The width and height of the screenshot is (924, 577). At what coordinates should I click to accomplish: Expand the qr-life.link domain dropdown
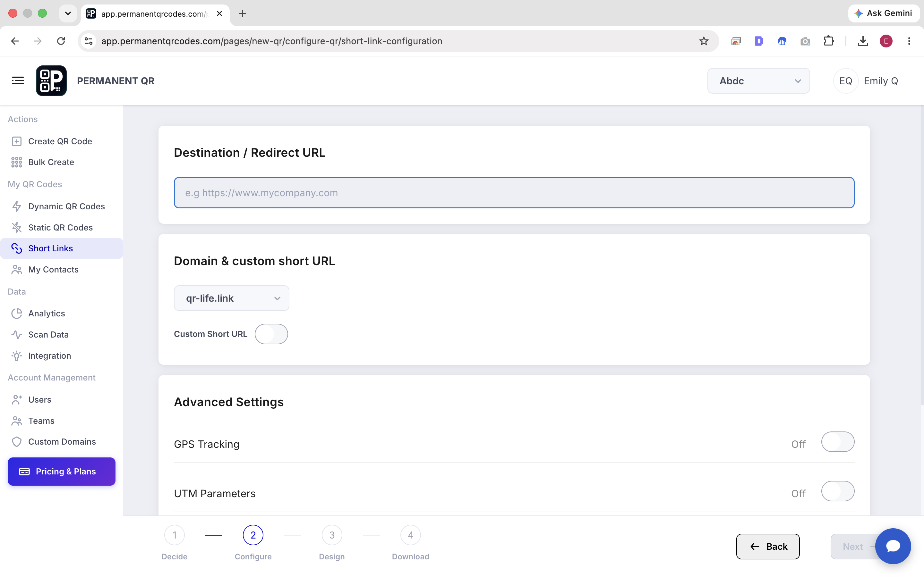[231, 298]
